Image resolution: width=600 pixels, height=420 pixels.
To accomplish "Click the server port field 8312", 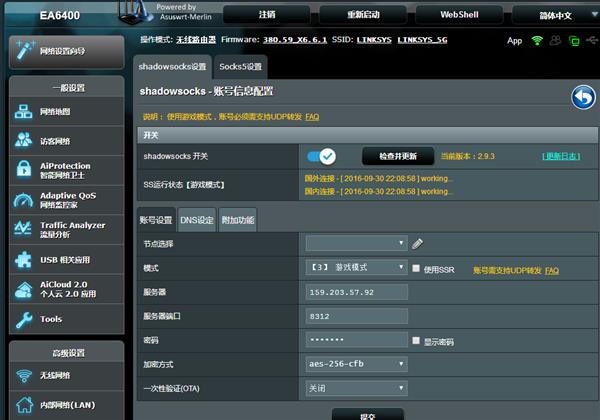I will coord(356,316).
